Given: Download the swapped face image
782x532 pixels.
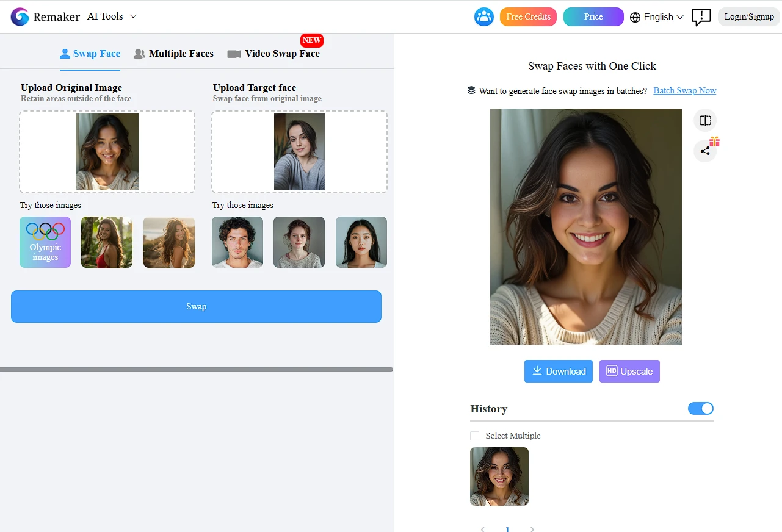Looking at the screenshot, I should [558, 371].
